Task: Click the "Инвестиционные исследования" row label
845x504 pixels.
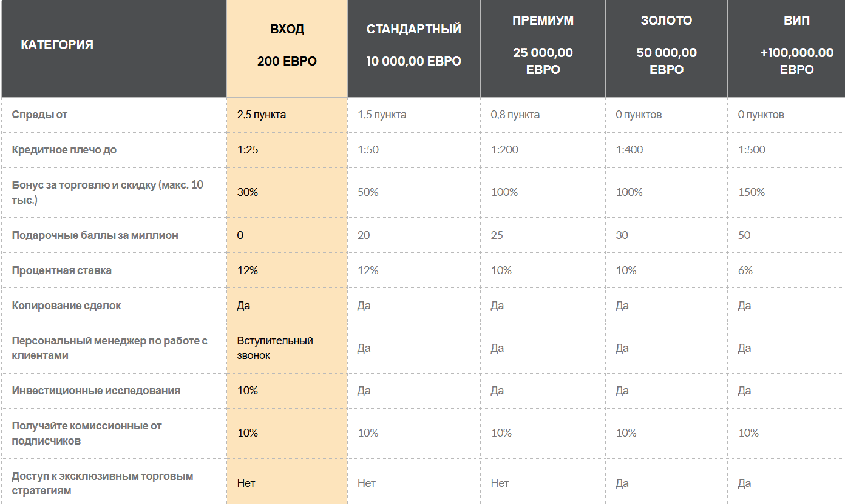Action: (x=96, y=391)
